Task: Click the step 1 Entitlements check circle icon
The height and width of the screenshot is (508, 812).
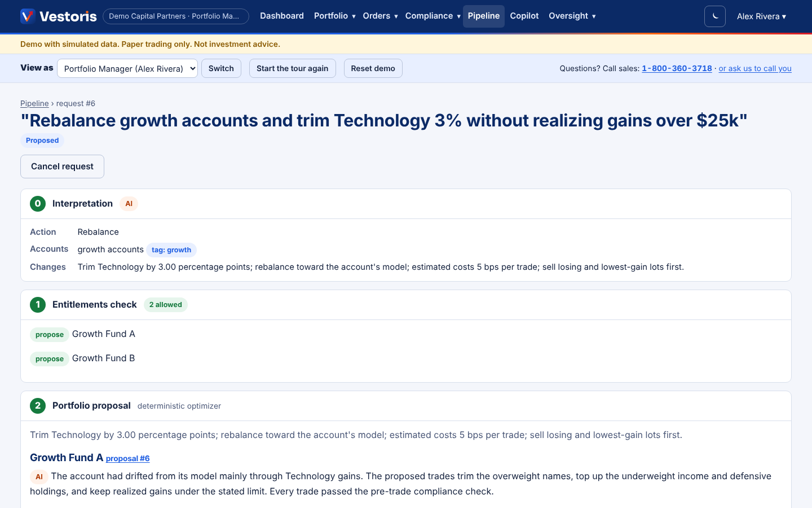Action: (x=38, y=305)
